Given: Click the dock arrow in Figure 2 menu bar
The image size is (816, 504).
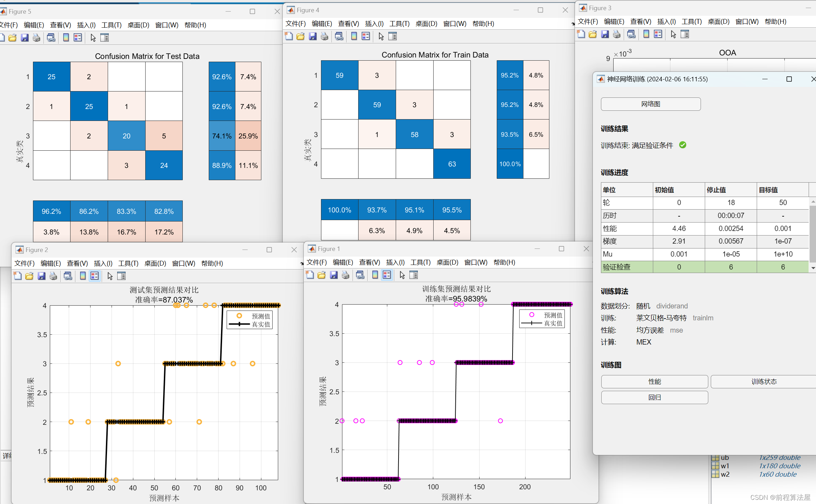Looking at the screenshot, I should [302, 264].
